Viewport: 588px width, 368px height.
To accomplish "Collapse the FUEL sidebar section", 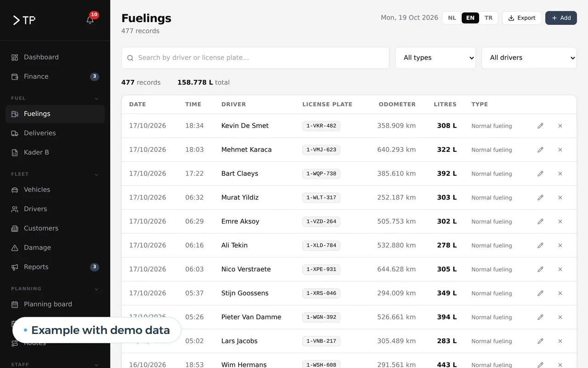I will click(96, 98).
